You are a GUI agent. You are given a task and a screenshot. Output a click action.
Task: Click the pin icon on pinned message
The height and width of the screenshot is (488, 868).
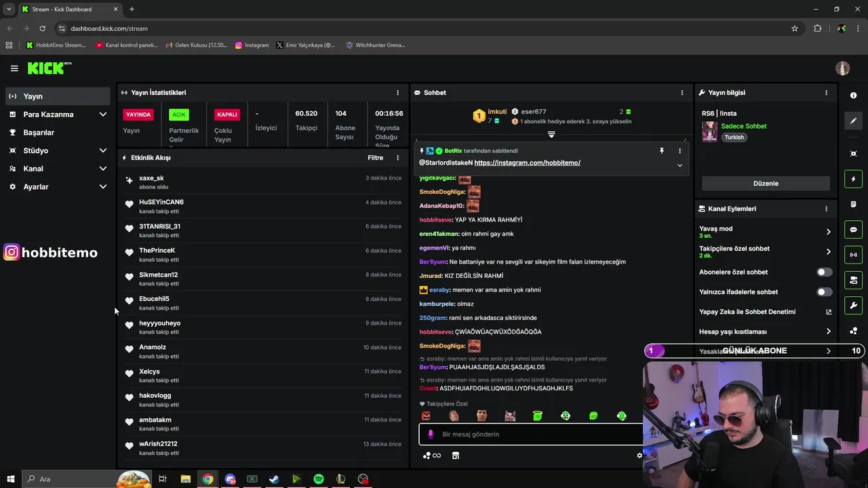pos(662,150)
